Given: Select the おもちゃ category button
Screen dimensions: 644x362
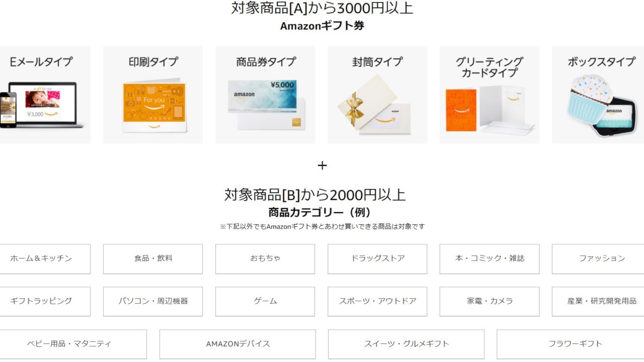Looking at the screenshot, I should 265,259.
